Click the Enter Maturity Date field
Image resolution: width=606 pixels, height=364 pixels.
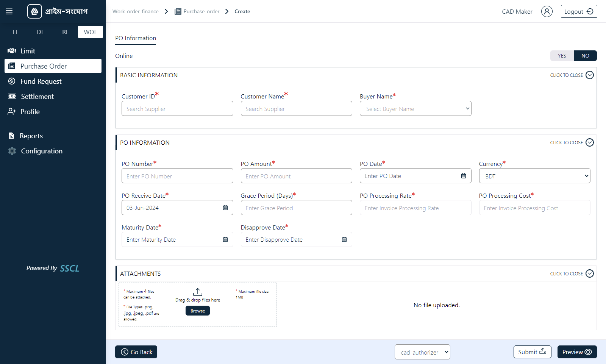(x=177, y=240)
